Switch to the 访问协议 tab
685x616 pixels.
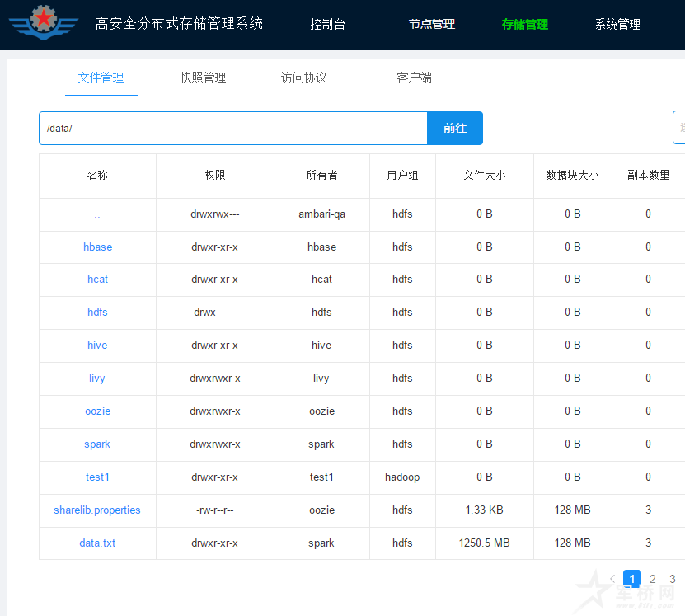tap(303, 78)
